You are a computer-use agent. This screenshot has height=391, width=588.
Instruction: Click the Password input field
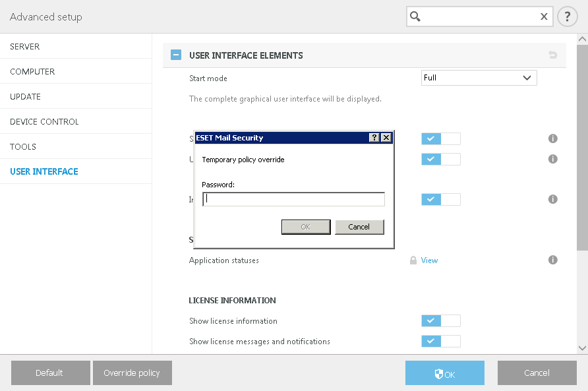tap(293, 199)
